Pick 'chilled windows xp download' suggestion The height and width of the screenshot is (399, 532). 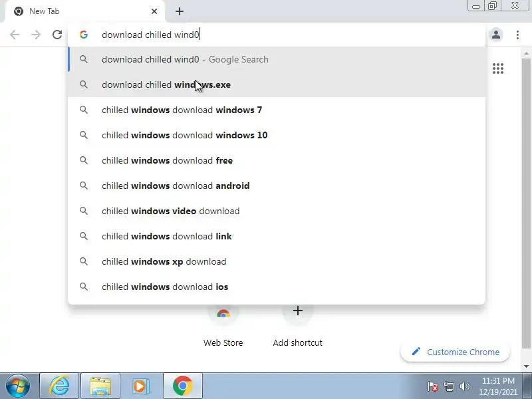(277, 261)
